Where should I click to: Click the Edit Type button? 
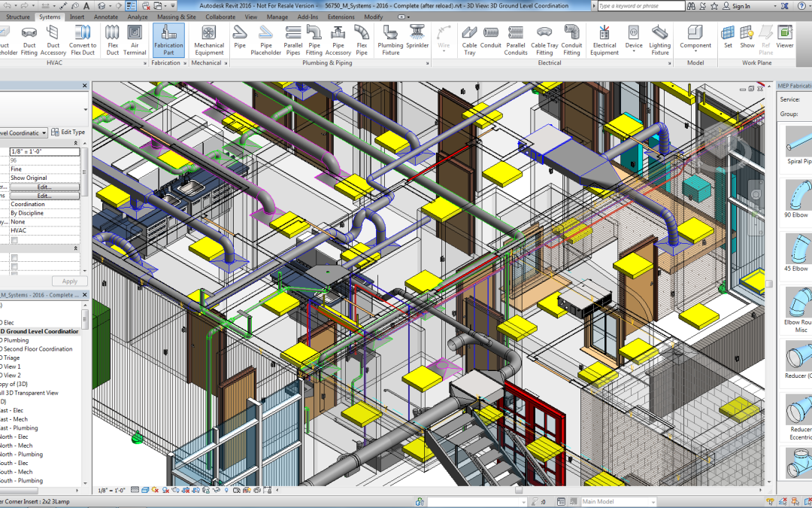point(68,132)
